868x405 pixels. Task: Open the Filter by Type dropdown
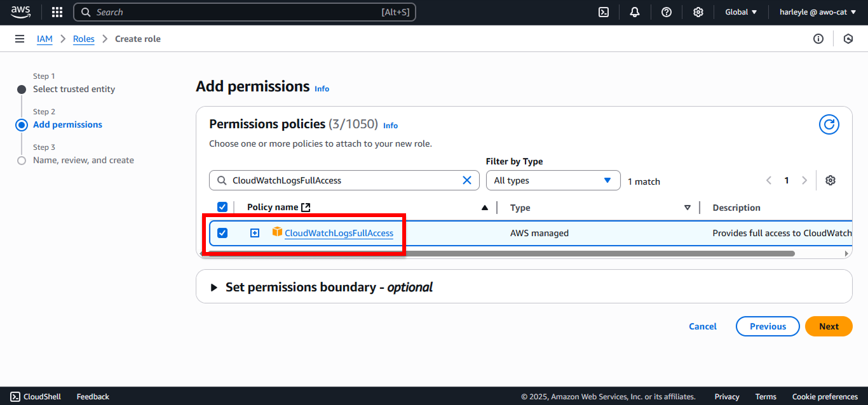[553, 180]
